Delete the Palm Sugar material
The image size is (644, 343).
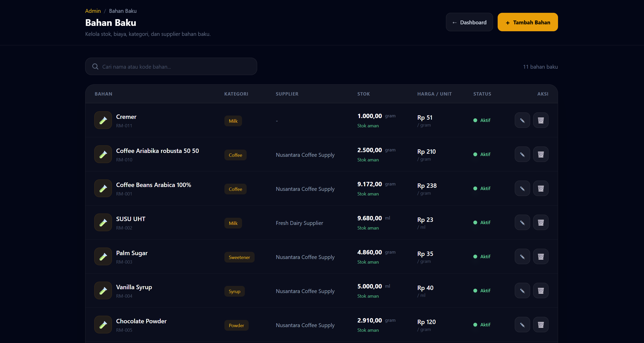pos(541,256)
